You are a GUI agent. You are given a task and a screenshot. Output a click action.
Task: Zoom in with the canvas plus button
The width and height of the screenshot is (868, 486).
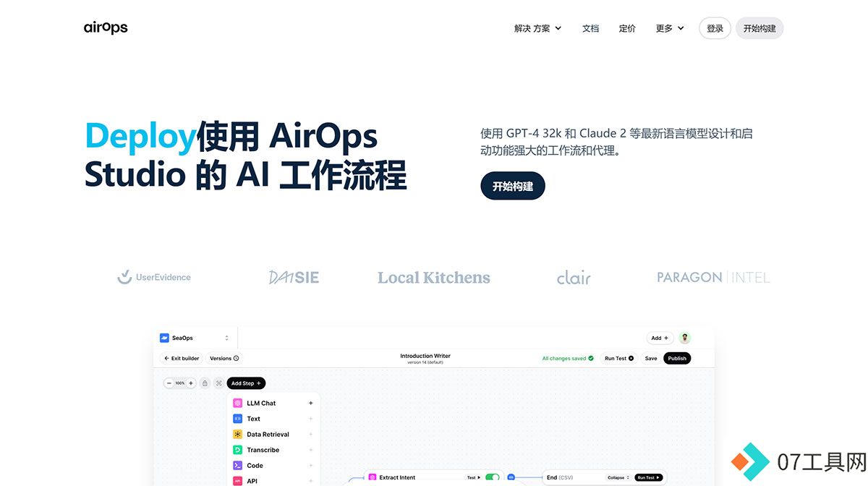191,383
